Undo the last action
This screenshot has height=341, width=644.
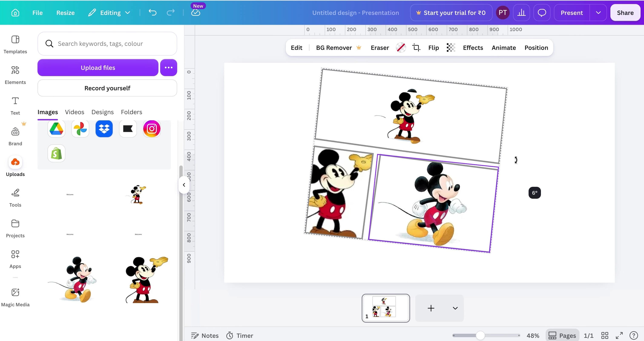click(x=152, y=13)
